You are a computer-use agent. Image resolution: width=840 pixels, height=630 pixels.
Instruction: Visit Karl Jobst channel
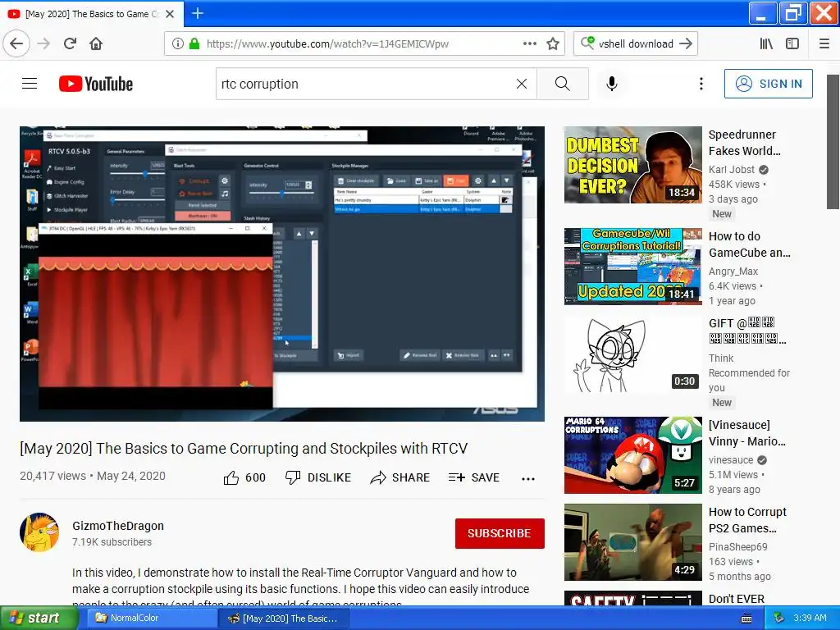[x=731, y=169]
